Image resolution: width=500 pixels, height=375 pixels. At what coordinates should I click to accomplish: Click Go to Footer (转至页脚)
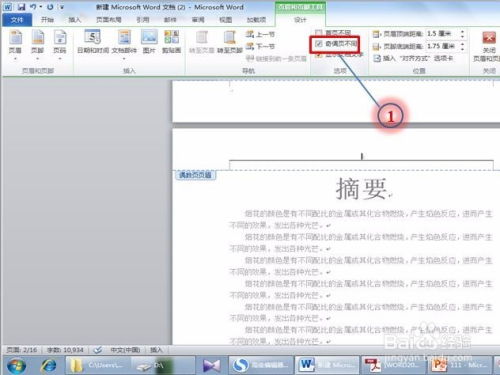230,42
